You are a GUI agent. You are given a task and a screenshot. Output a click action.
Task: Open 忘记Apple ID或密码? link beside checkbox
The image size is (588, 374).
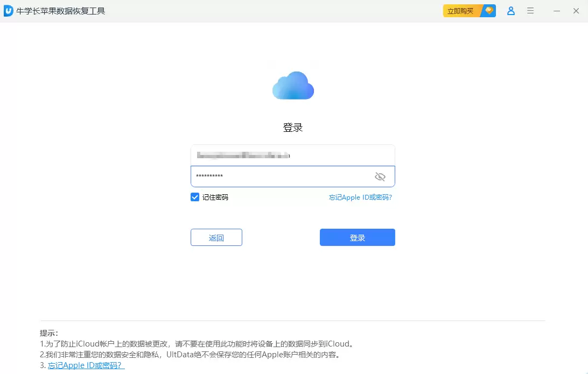click(360, 197)
